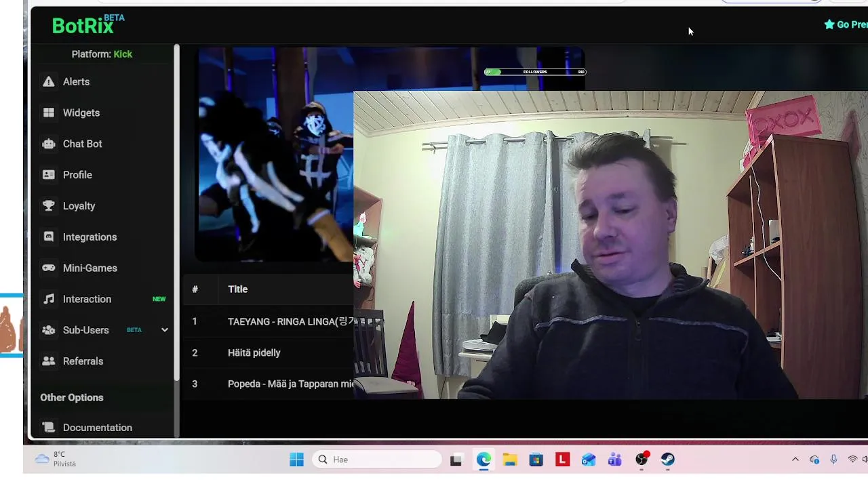Click the sidebar vertical scrollbar
This screenshot has width=868, height=488.
pyautogui.click(x=177, y=211)
